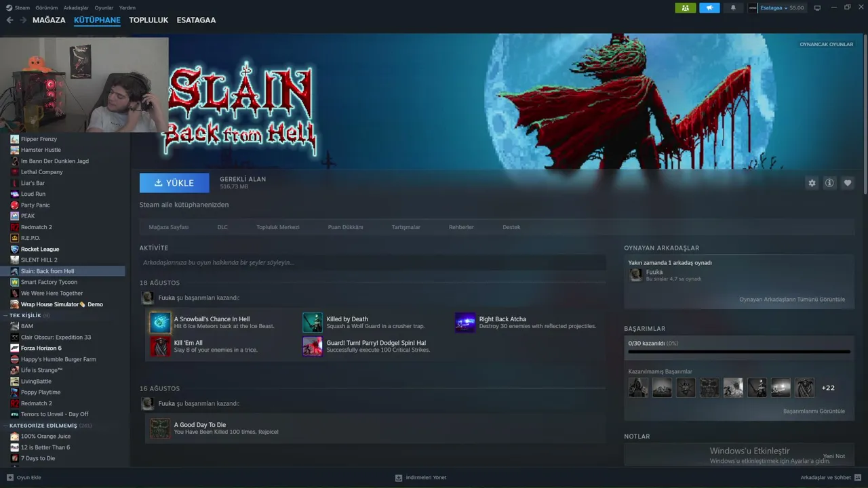
Task: Select 7 Days to Die in the list
Action: coord(38,459)
